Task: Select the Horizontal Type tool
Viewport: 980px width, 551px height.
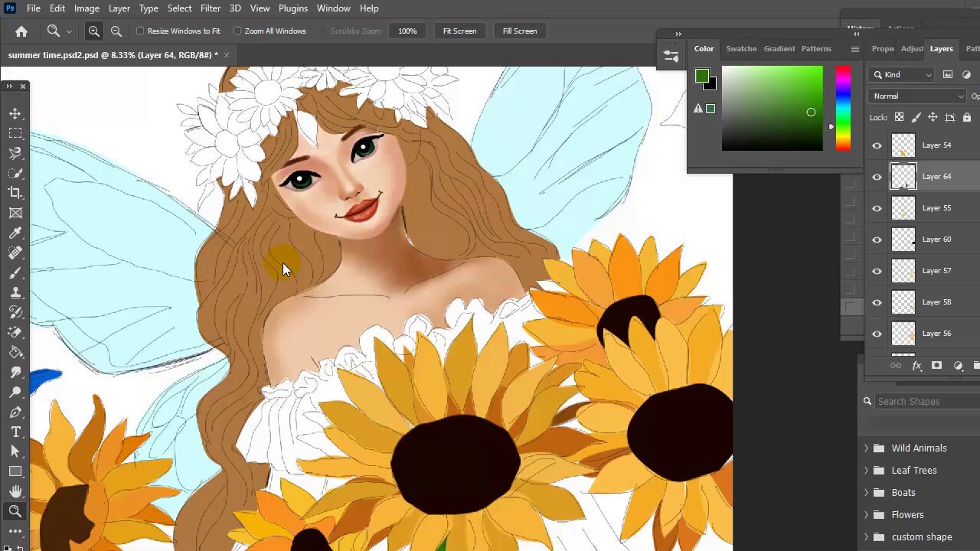Action: 15,432
